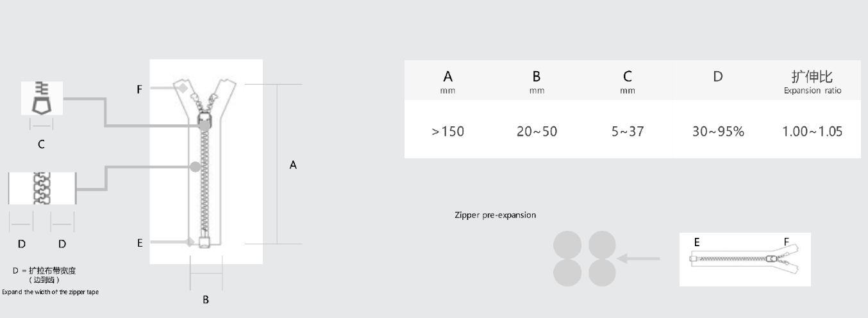Screen dimensions: 868x318
Task: Select the main zipper diagram image
Action: pos(206,162)
